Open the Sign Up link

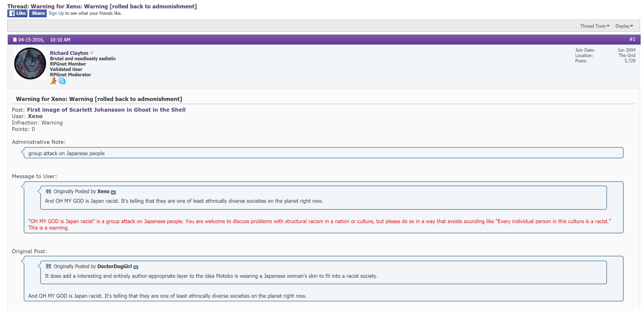[x=56, y=13]
